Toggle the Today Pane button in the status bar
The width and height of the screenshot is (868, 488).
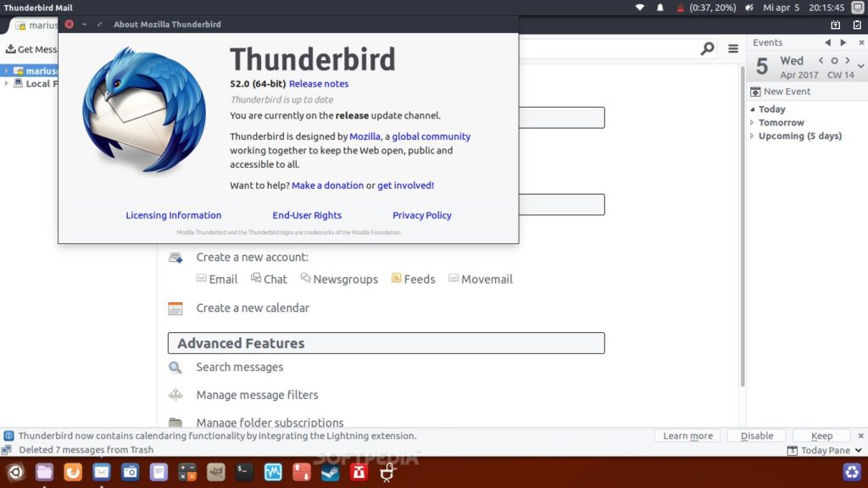(x=818, y=451)
